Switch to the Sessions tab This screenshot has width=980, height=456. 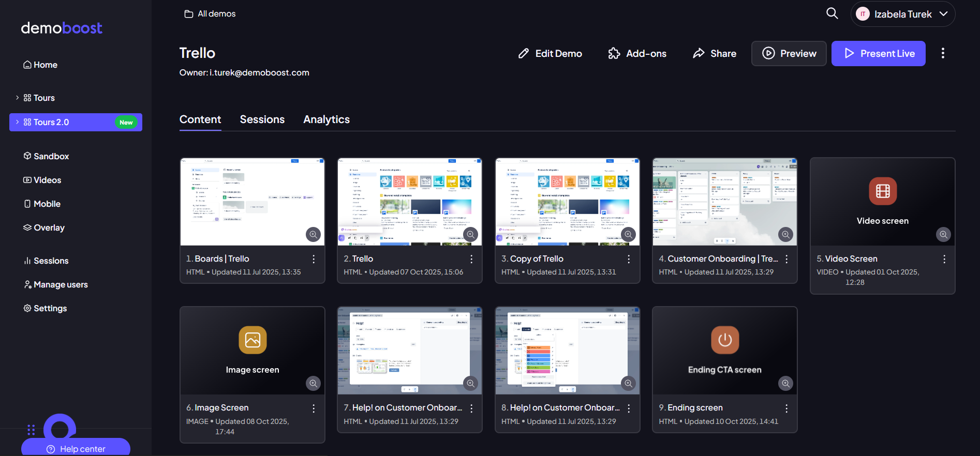coord(262,119)
